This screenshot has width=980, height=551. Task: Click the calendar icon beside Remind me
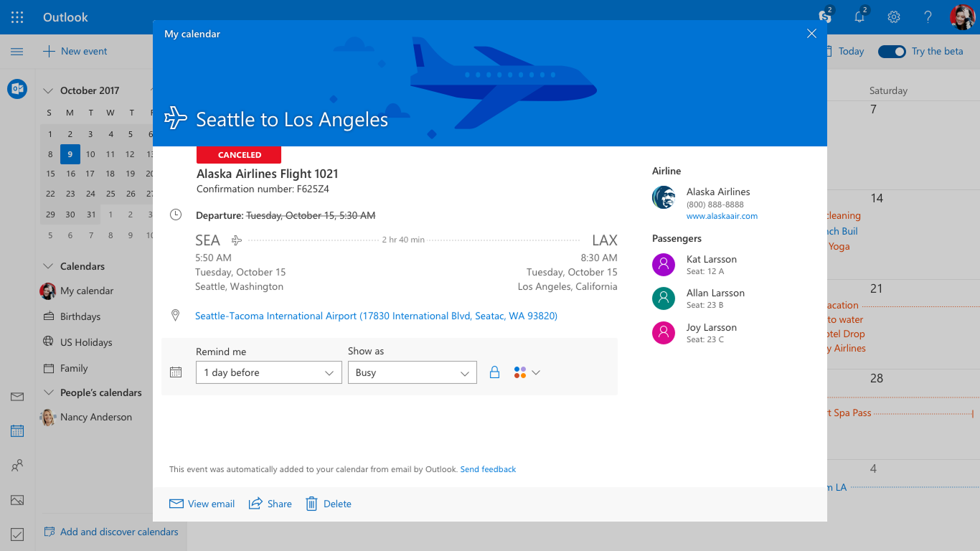tap(175, 372)
